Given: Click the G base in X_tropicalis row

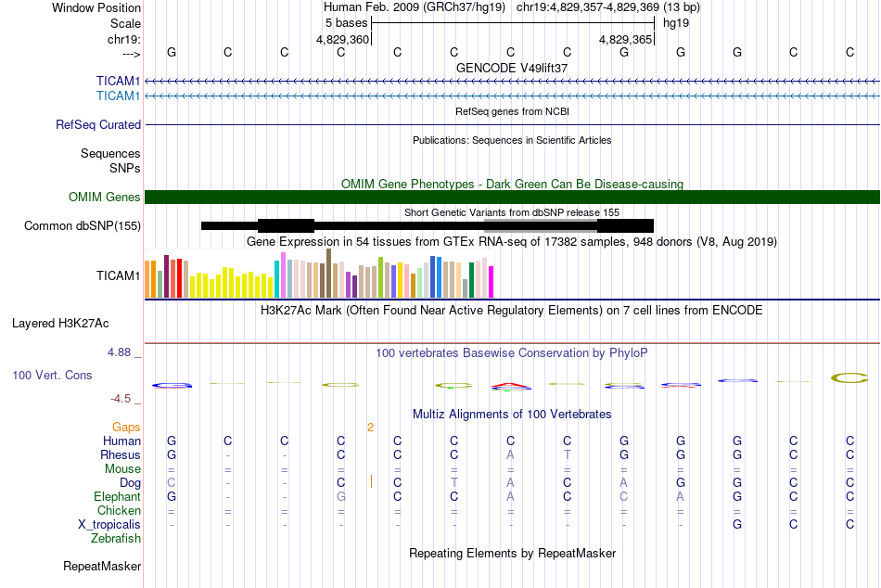Looking at the screenshot, I should 736,525.
